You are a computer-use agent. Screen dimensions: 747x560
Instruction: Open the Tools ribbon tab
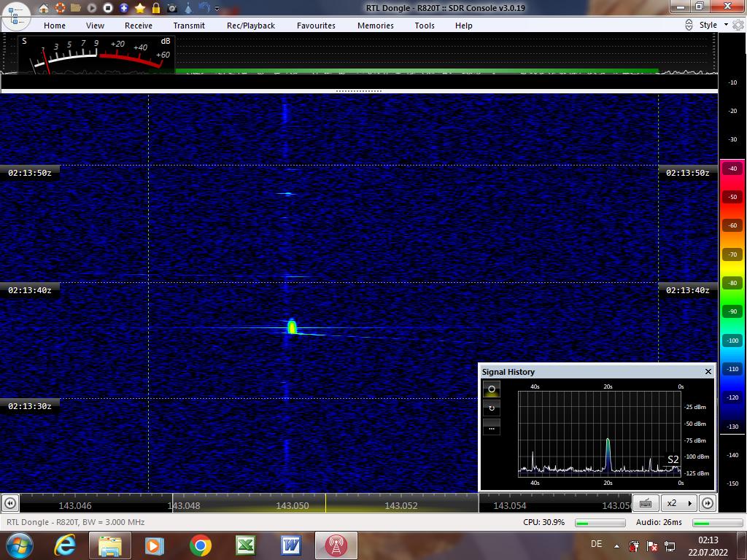[x=425, y=26]
